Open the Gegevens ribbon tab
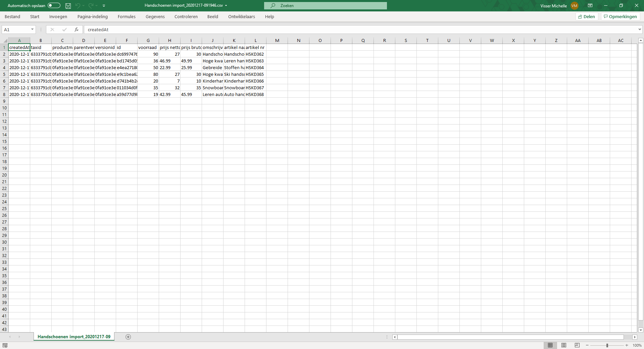644x349 pixels. coord(155,17)
